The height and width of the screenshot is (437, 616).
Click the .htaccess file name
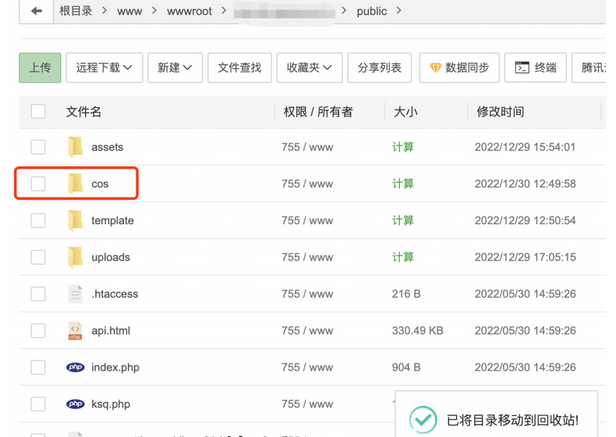pos(115,294)
